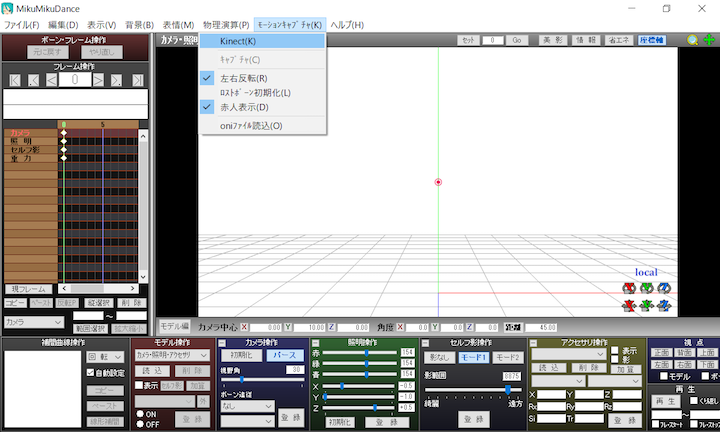Step forward one frame with > button
The width and height of the screenshot is (720, 432).
98,80
